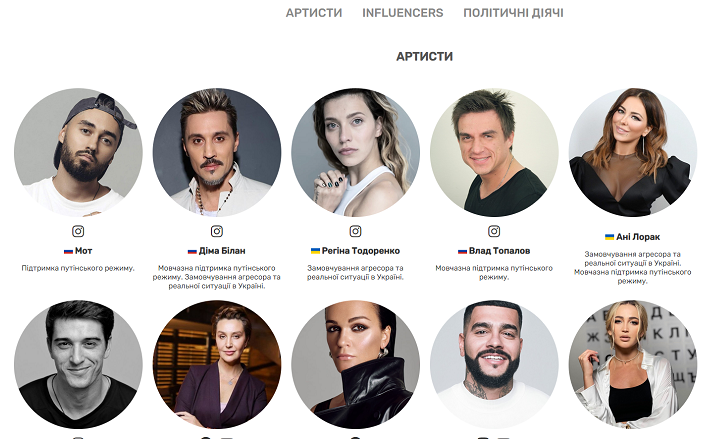This screenshot has height=439, width=704.
Task: Click the black-and-white smiling man's photo
Action: click(x=78, y=364)
